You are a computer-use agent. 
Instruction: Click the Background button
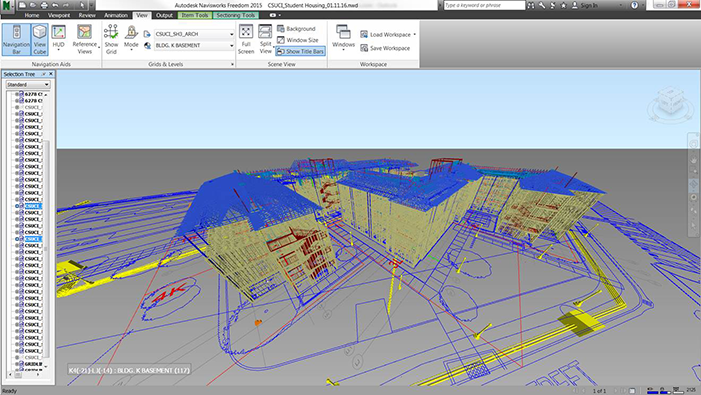point(296,29)
